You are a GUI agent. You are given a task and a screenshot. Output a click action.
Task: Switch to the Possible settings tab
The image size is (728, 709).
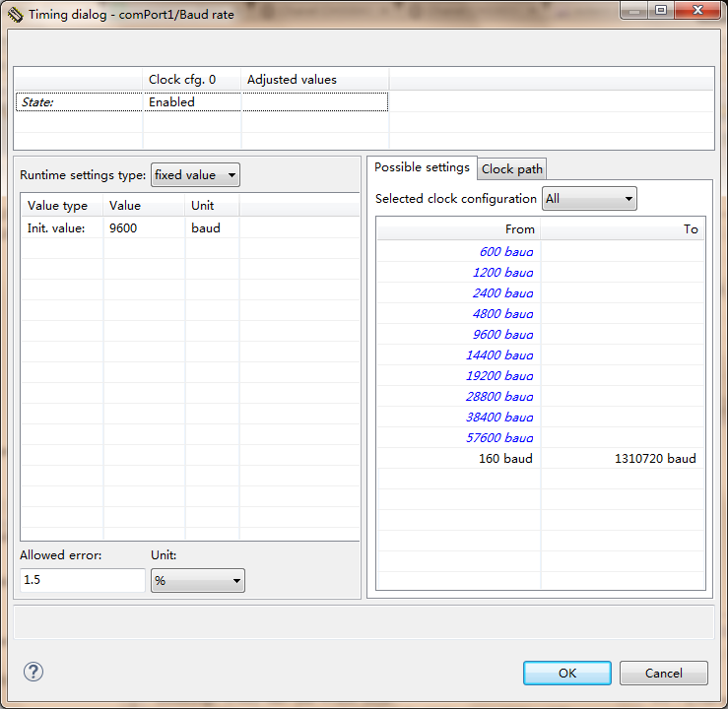[422, 167]
